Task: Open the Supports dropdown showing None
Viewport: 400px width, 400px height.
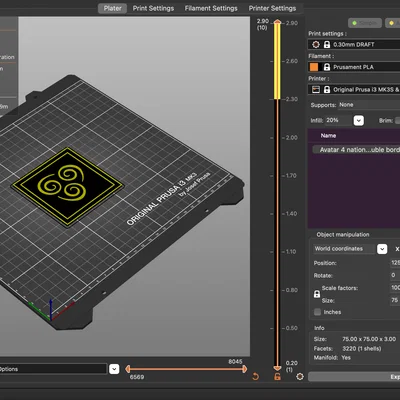Action: pyautogui.click(x=369, y=105)
